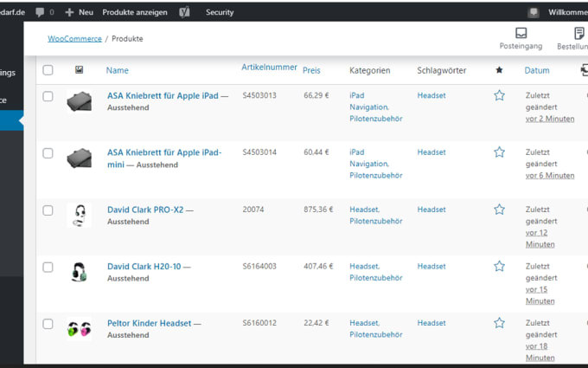This screenshot has width=588, height=368.
Task: Open the Posteingang inbox icon
Action: coord(521,33)
